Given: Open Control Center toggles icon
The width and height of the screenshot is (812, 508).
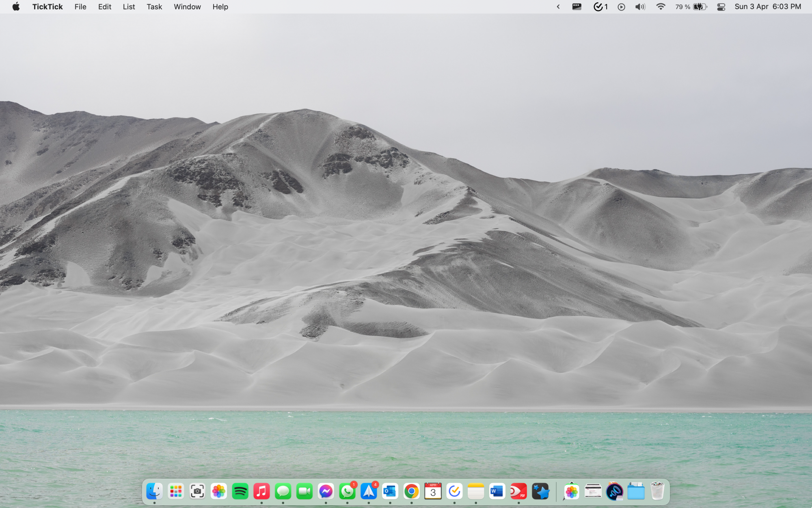Looking at the screenshot, I should tap(721, 7).
